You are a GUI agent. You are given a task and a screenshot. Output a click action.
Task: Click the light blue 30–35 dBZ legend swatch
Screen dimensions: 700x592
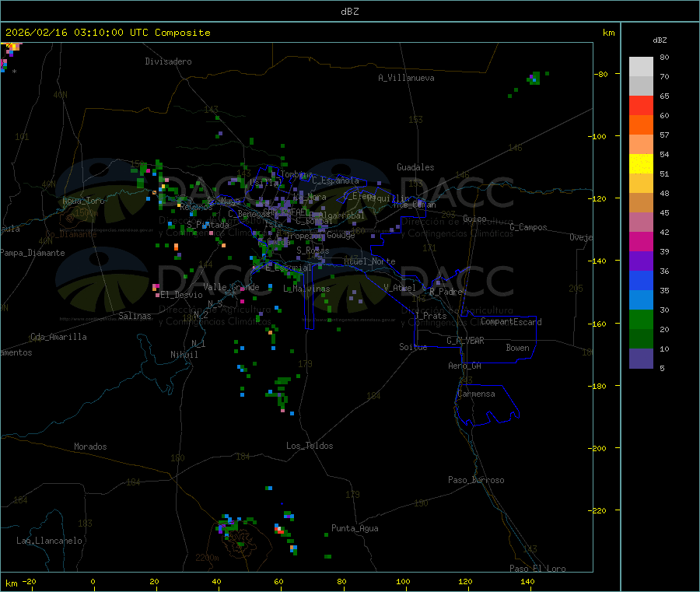[641, 300]
